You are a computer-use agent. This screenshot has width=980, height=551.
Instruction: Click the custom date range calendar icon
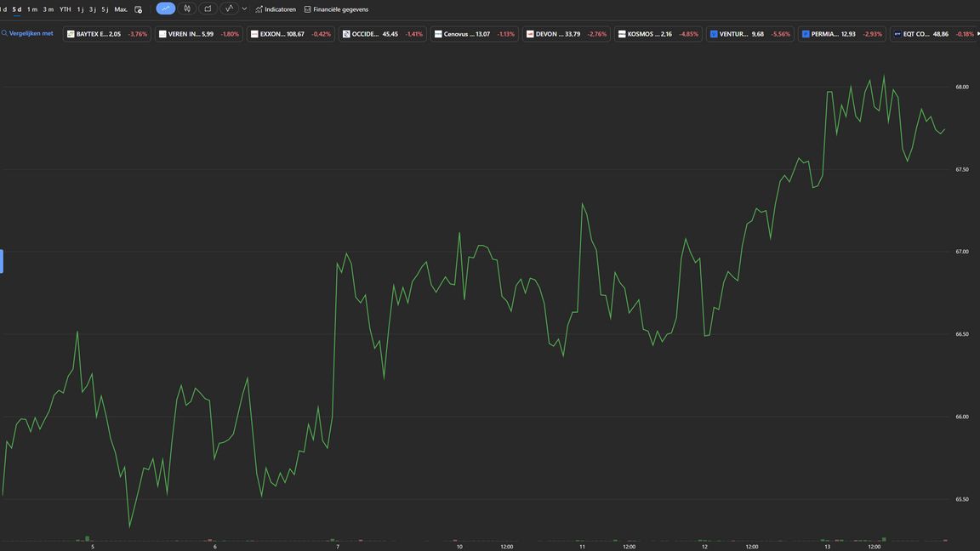[x=139, y=9]
